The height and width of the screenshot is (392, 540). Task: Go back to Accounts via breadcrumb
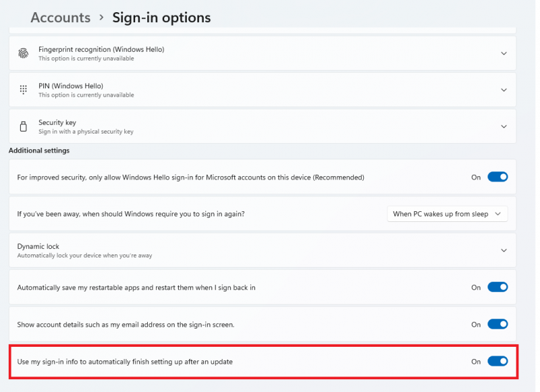tap(60, 18)
